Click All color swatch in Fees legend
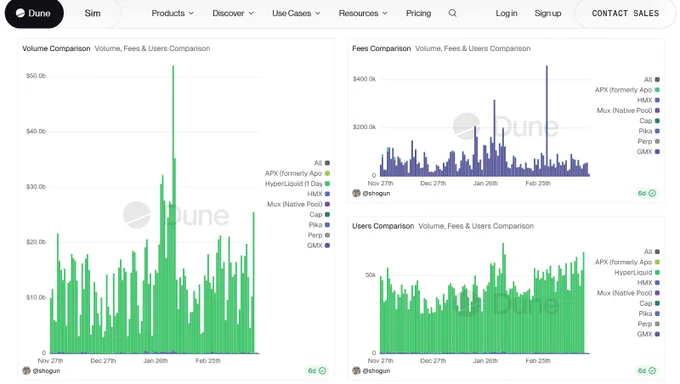The image size is (680, 384). click(x=657, y=80)
